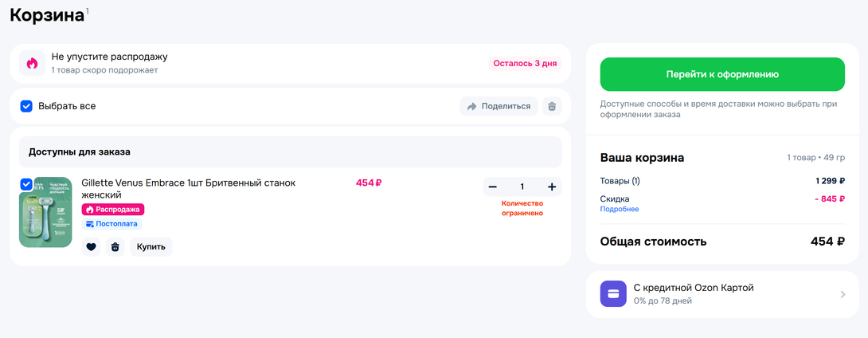The image size is (868, 338).
Task: Toggle the Выбрать все checkbox
Action: tap(26, 106)
